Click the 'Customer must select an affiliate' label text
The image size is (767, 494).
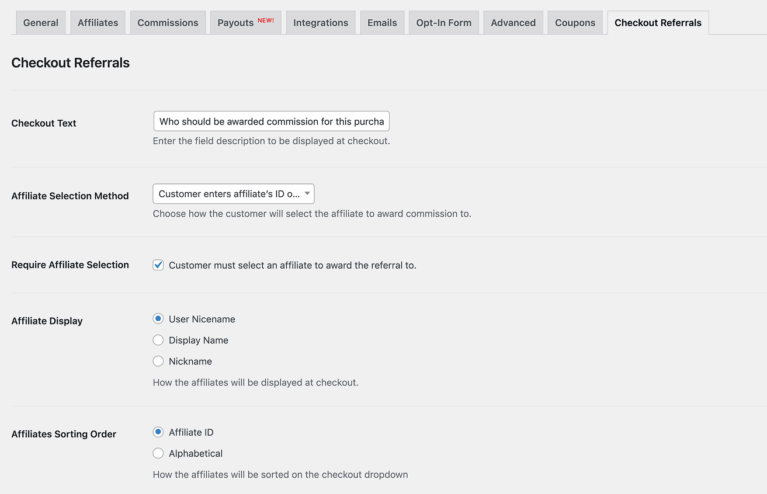tap(292, 265)
